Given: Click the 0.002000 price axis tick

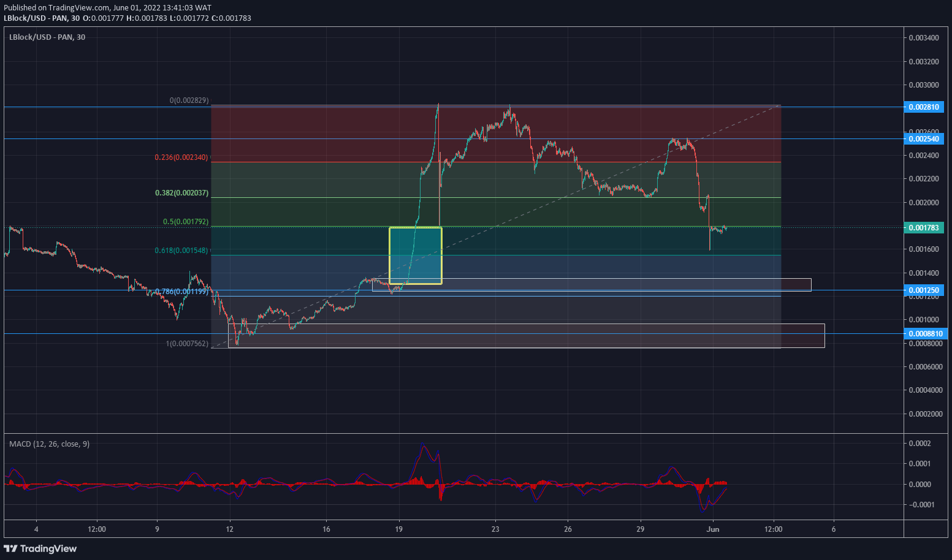Looking at the screenshot, I should point(924,203).
